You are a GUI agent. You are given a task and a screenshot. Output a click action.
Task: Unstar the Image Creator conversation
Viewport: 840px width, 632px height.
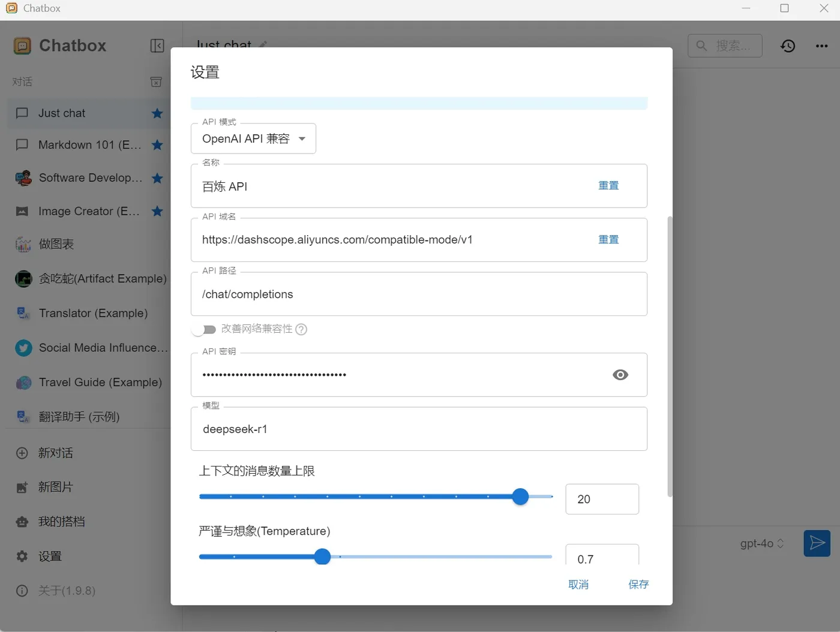click(157, 211)
